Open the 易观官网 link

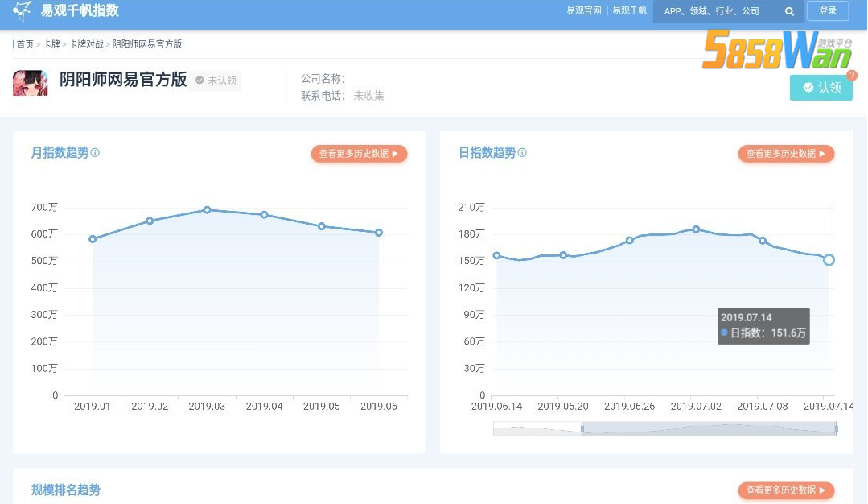tap(583, 10)
